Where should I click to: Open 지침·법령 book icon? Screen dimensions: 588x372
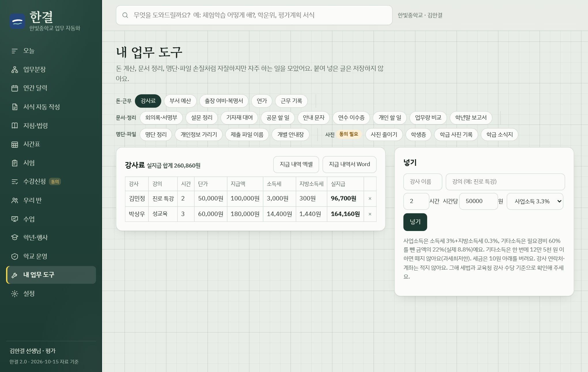pyautogui.click(x=14, y=126)
